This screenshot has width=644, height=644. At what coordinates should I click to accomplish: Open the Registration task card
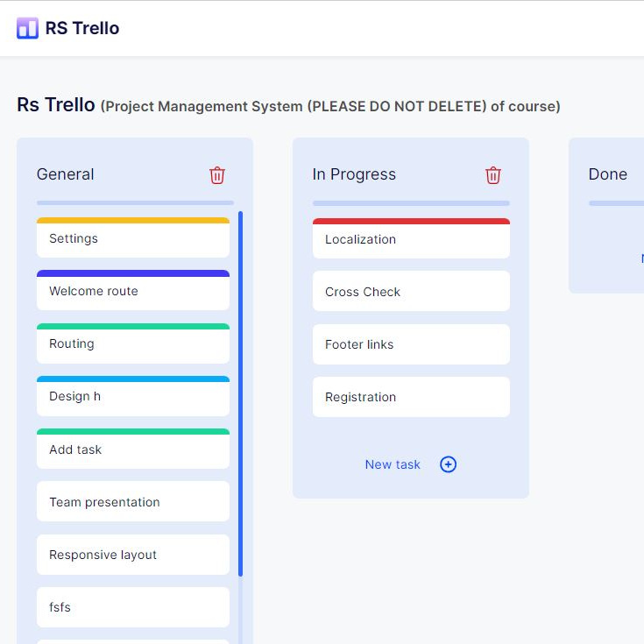[x=411, y=397]
